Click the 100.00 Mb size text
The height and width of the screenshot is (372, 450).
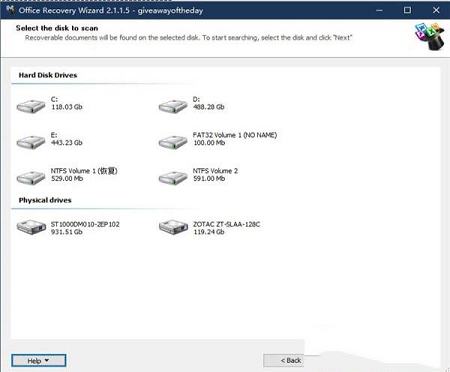(x=209, y=143)
